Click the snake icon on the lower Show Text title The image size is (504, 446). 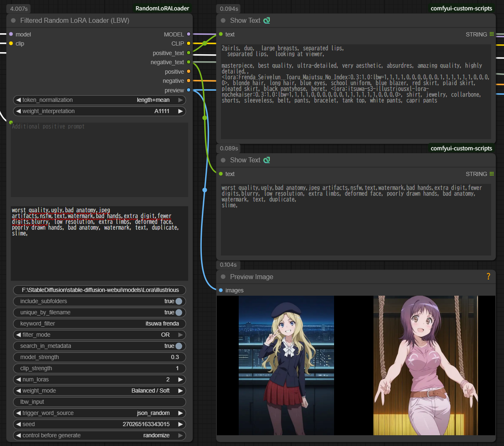[x=267, y=160]
